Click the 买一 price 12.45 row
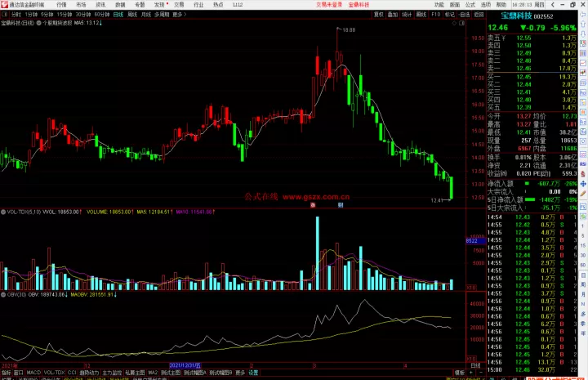Screen dimensions: 588x380 (x=532, y=77)
